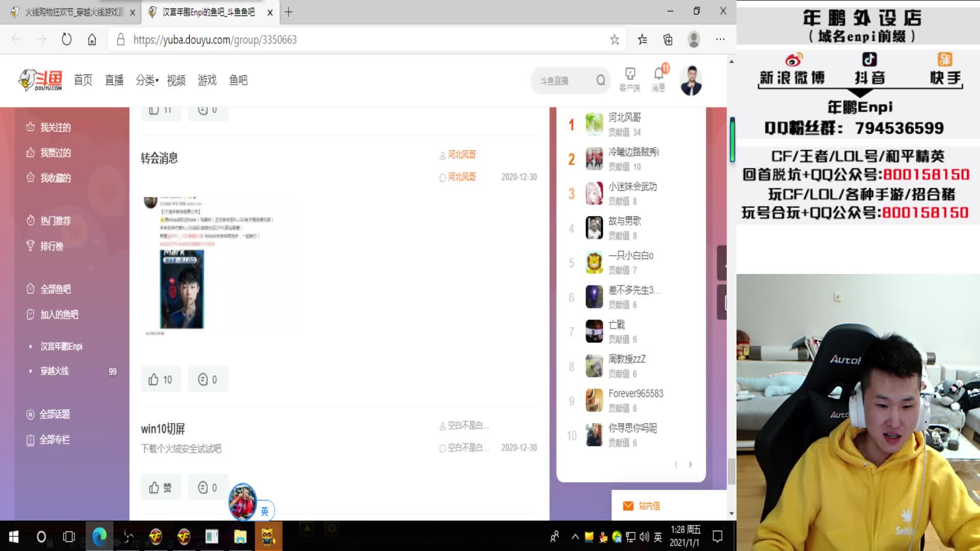Go to browser home page icon
The image size is (980, 551).
click(x=92, y=39)
